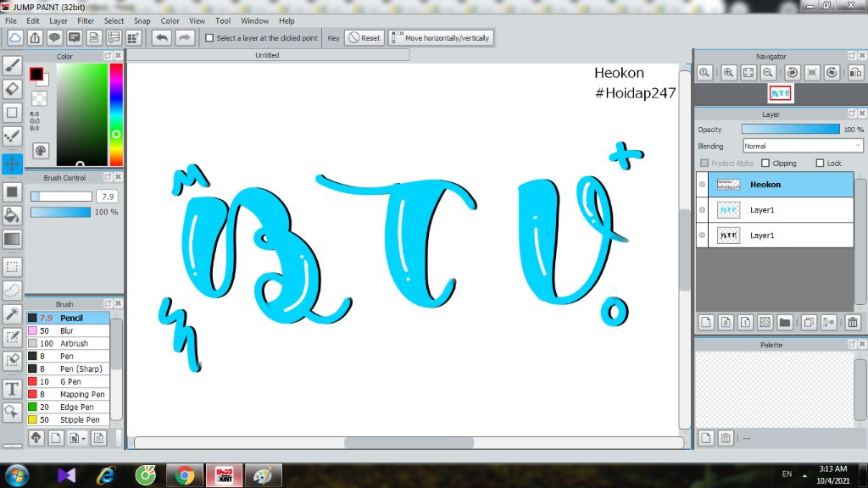Open Visual Studio from the taskbar
Image resolution: width=868 pixels, height=488 pixels.
pyautogui.click(x=66, y=475)
